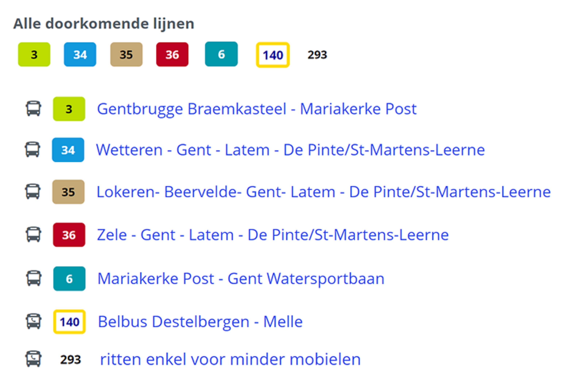Open Gentbrugge Braemkasteel - Mariakerke Post link
The image size is (576, 392).
tap(257, 109)
